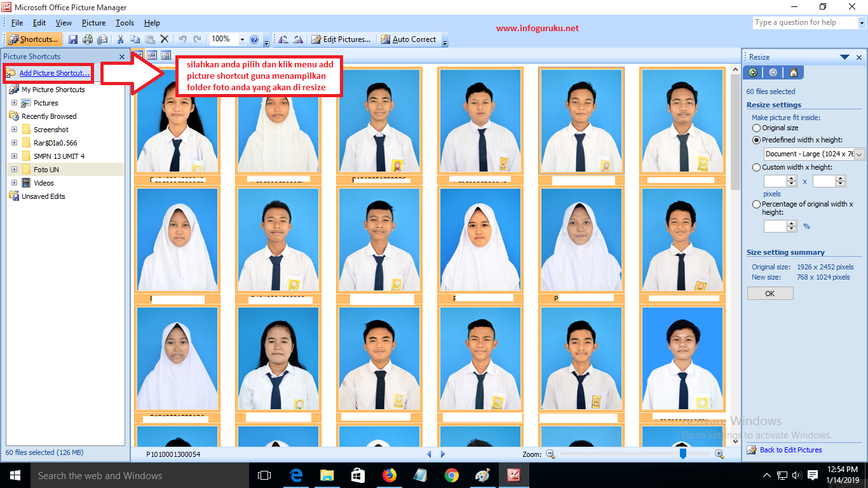Image resolution: width=868 pixels, height=488 pixels.
Task: Go to previous picture arrow
Action: [x=429, y=454]
